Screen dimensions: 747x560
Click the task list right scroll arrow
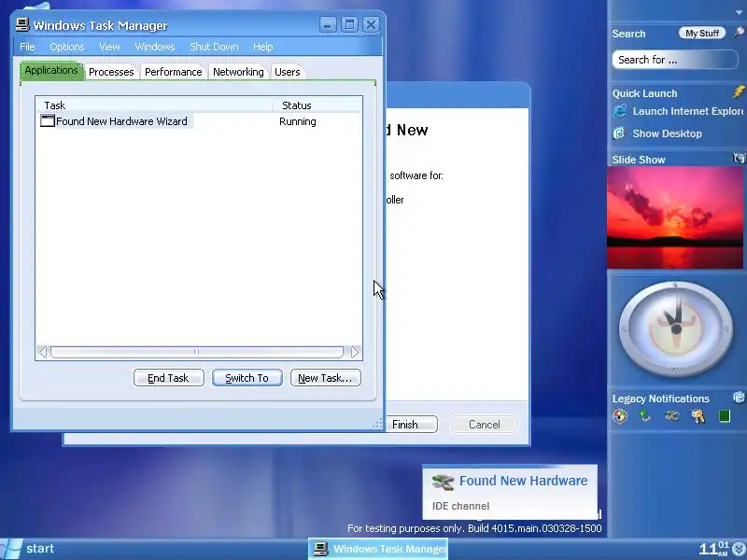[355, 353]
